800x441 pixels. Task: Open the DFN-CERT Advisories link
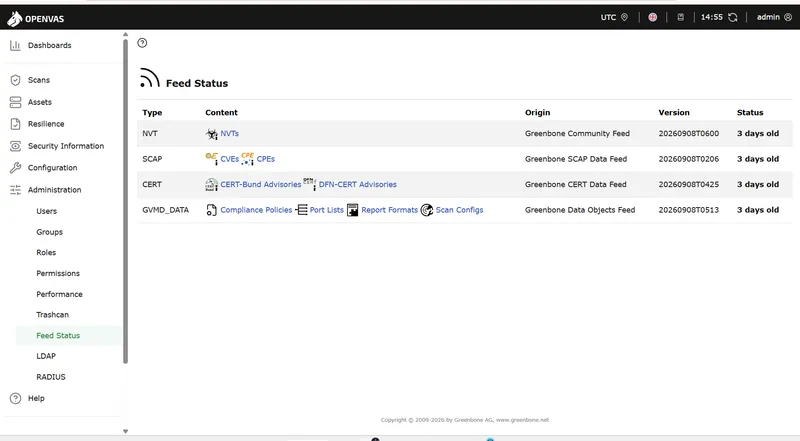358,185
